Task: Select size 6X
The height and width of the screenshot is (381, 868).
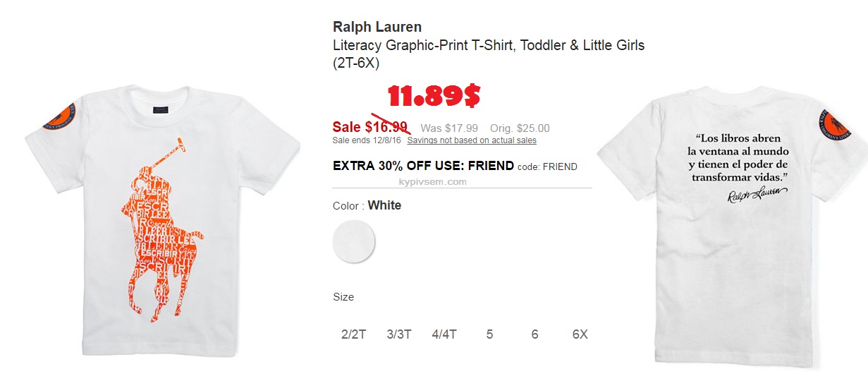Action: point(580,334)
